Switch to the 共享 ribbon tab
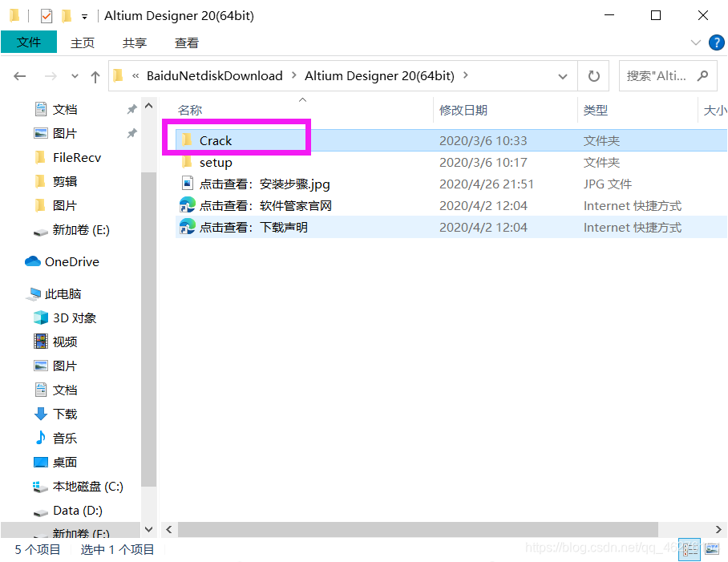Viewport: 728px width, 562px height. click(x=134, y=42)
